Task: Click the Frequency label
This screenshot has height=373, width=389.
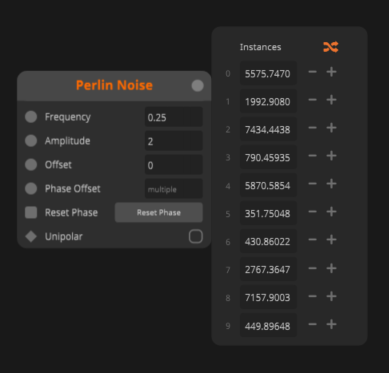Action: pos(68,117)
